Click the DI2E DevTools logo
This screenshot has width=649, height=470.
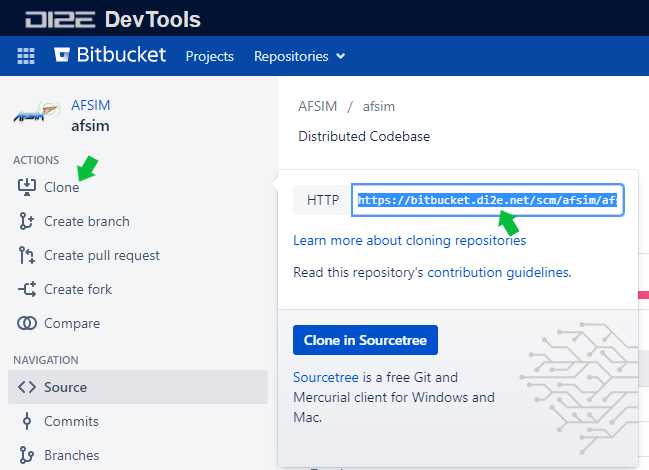click(113, 19)
